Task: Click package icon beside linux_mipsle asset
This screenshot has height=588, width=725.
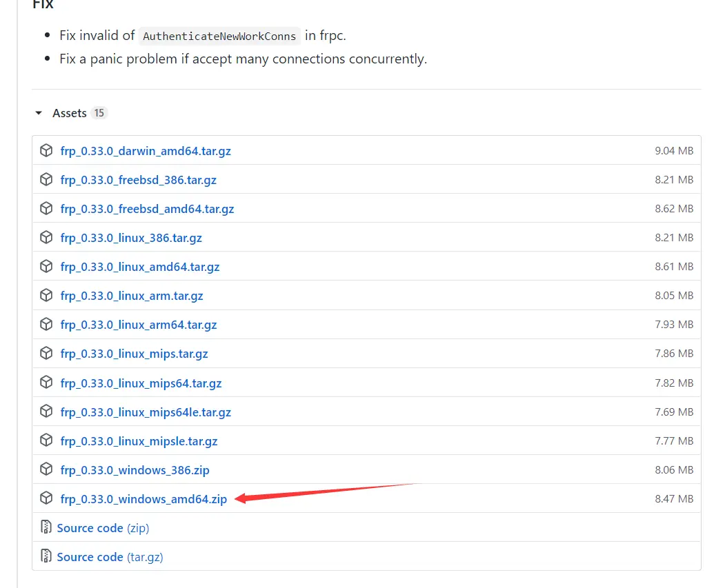Action: coord(46,440)
